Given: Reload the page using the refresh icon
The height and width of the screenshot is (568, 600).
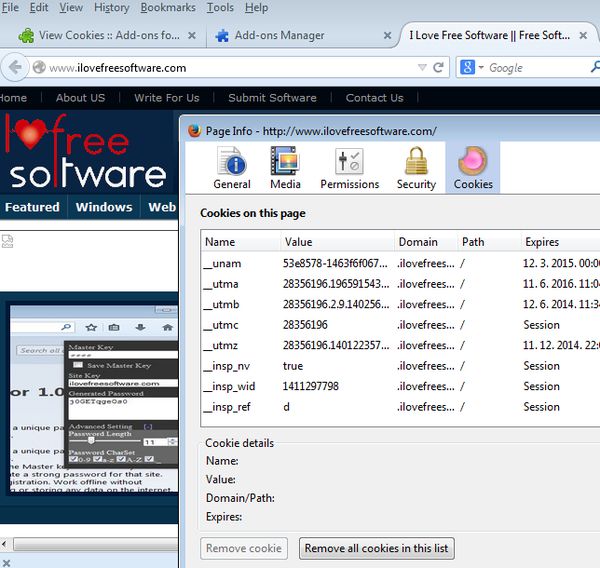Looking at the screenshot, I should (438, 68).
